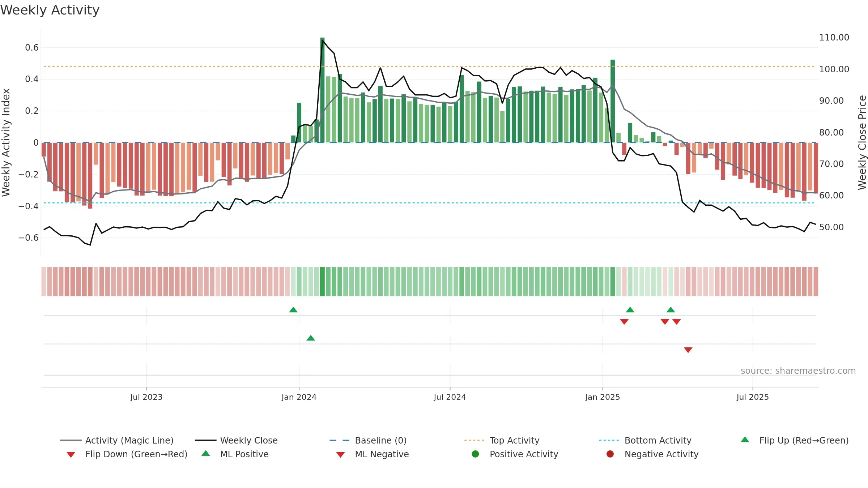Click the ML Positive triangle after Jan 2024

[x=311, y=338]
